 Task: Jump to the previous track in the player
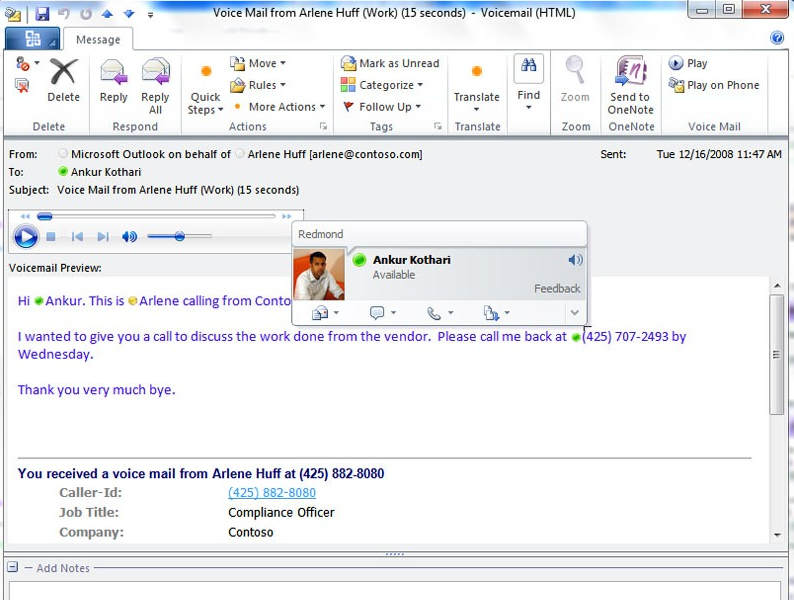click(x=77, y=236)
